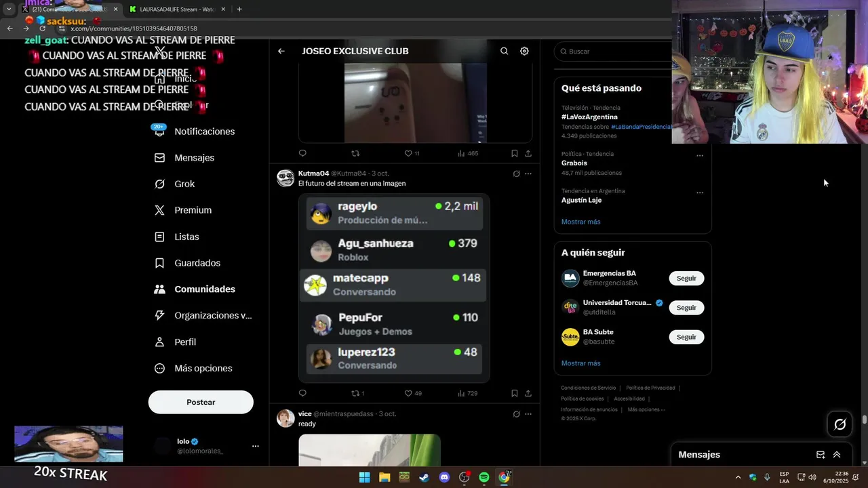Open Steam from taskbar

click(424, 477)
